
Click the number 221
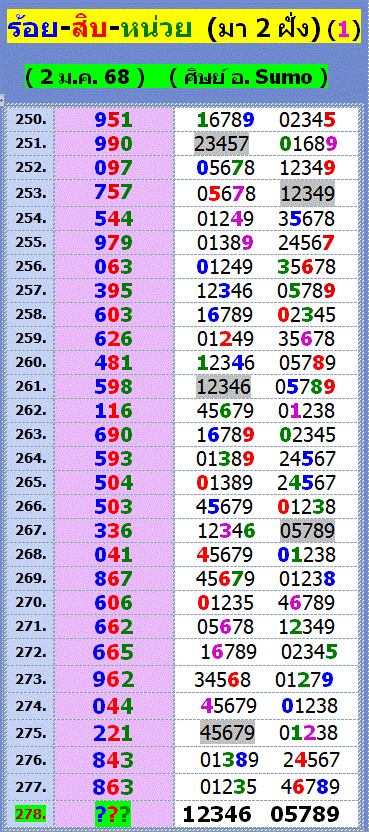(114, 734)
